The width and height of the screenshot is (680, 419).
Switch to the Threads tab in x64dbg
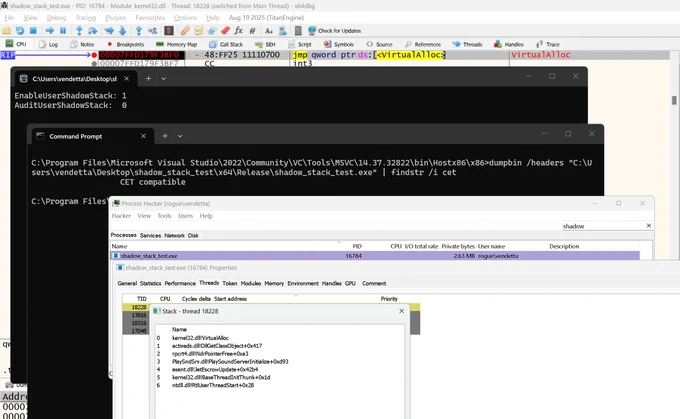(x=468, y=44)
